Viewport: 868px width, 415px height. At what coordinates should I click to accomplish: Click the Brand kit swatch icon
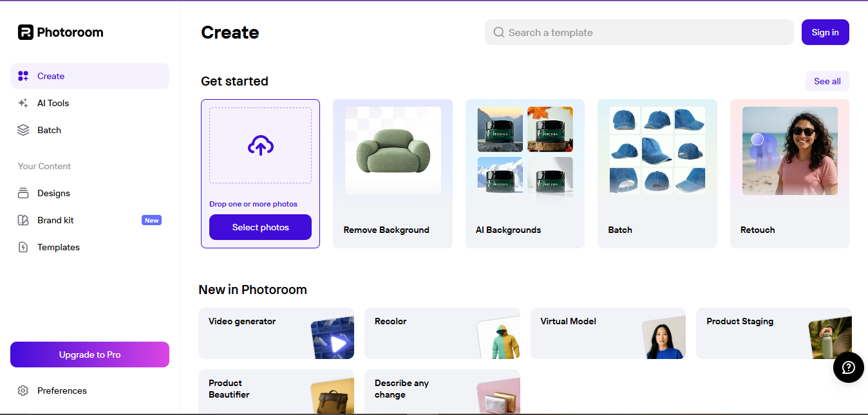[x=23, y=220]
